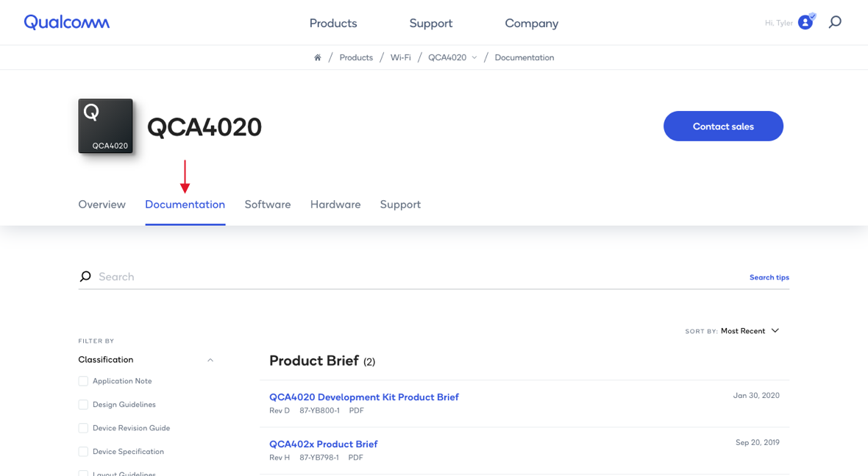The width and height of the screenshot is (868, 476).
Task: Click the verified badge on the user avatar
Action: point(812,15)
